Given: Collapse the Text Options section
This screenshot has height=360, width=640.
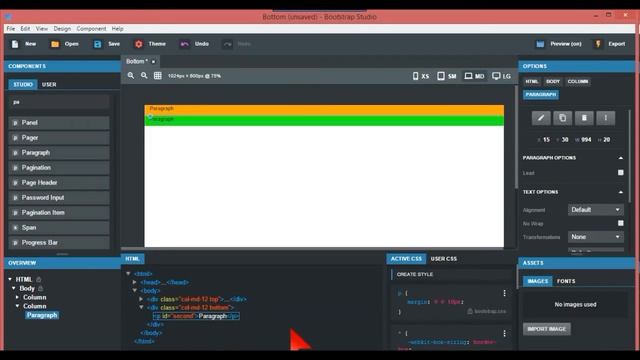Looking at the screenshot, I should tap(620, 192).
